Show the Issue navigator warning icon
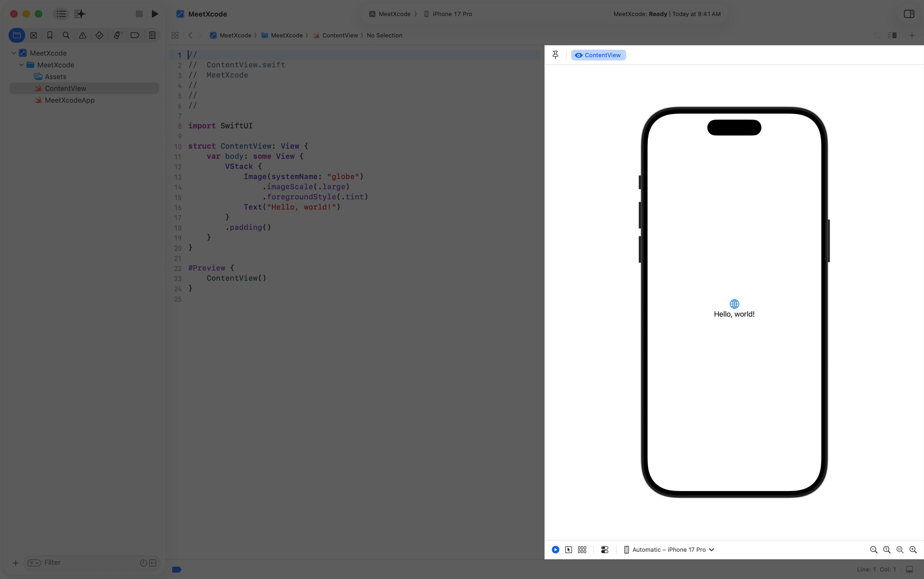The height and width of the screenshot is (579, 924). coord(82,35)
